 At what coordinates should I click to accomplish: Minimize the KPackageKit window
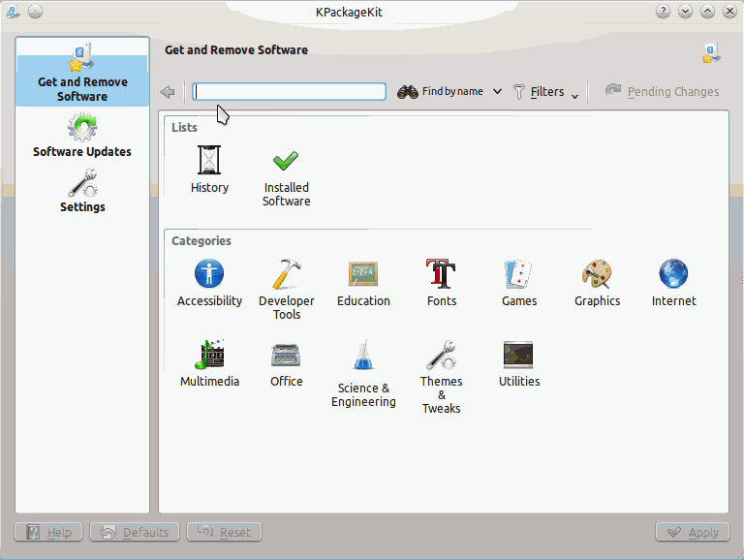tap(685, 12)
